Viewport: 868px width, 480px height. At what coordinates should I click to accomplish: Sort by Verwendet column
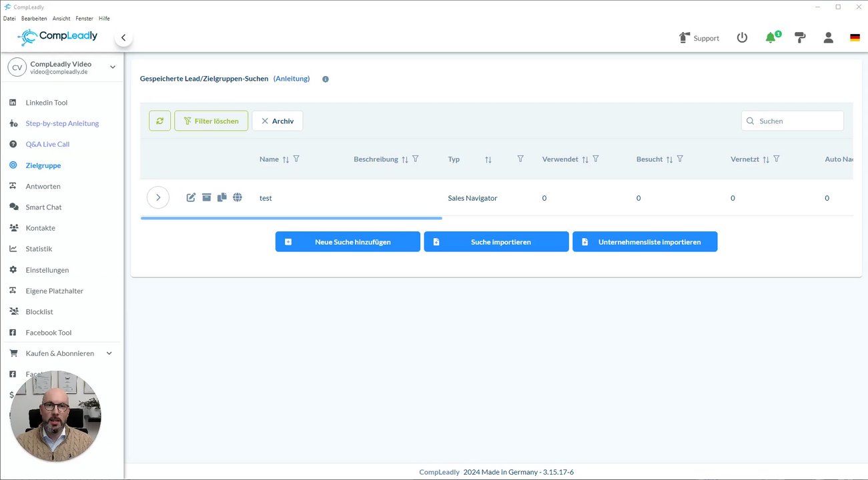[x=585, y=159]
